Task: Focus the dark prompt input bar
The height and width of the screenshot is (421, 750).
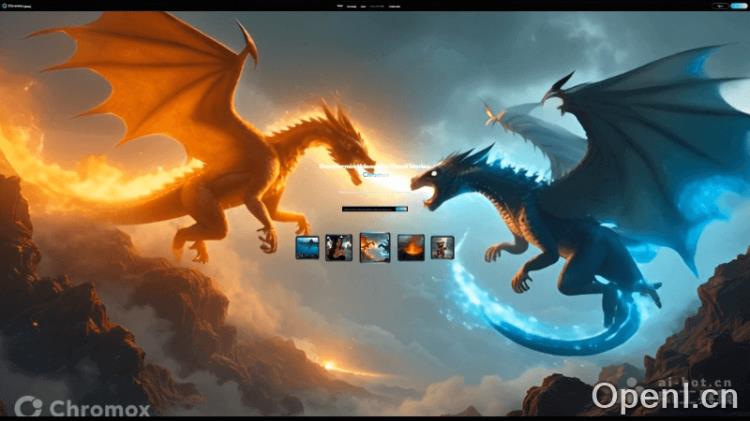Action: click(368, 209)
